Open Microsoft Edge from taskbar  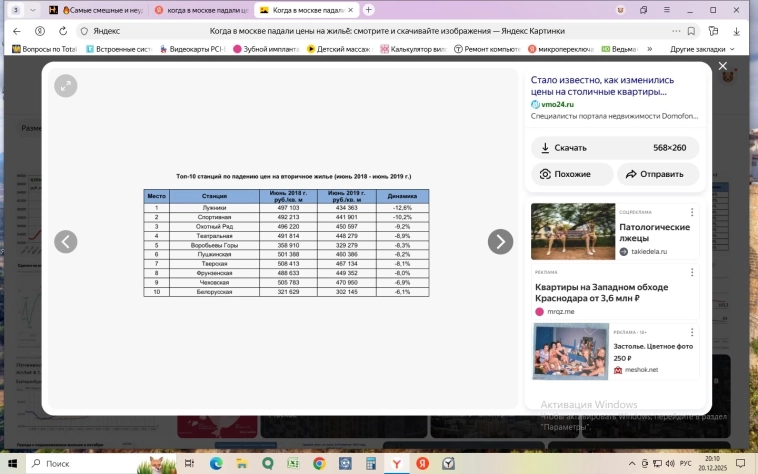click(216, 464)
